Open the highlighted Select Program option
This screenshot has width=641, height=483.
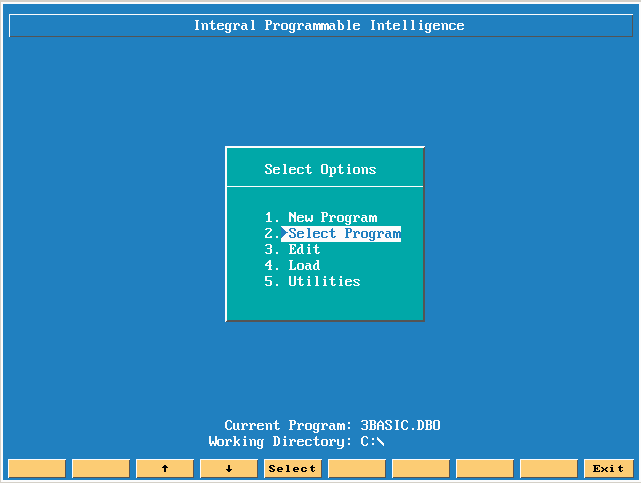point(341,234)
